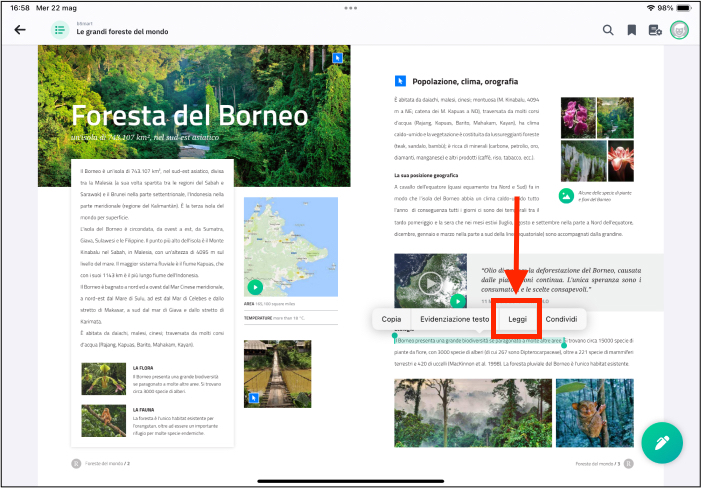Choose Copia in the selection menu
The image size is (701, 488).
(x=391, y=319)
